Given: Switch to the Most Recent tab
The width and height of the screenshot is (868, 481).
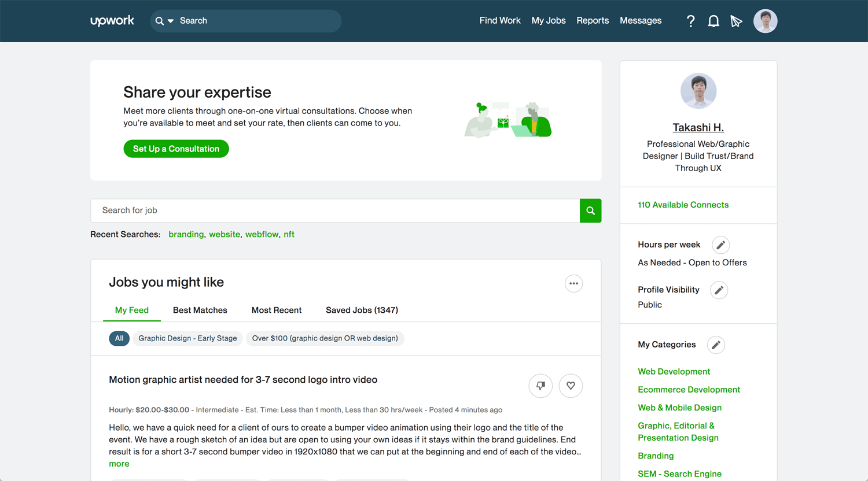Looking at the screenshot, I should 277,310.
